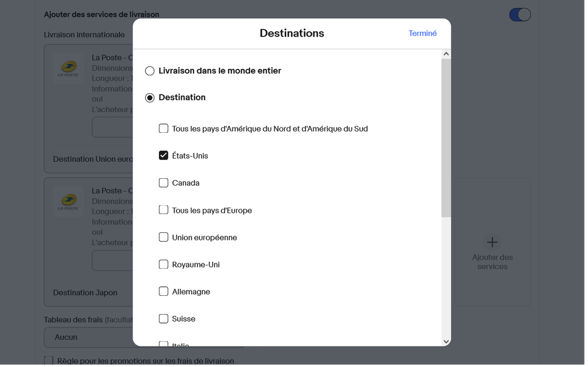588x367 pixels.
Task: Tick the Allemagne checkbox
Action: click(164, 292)
